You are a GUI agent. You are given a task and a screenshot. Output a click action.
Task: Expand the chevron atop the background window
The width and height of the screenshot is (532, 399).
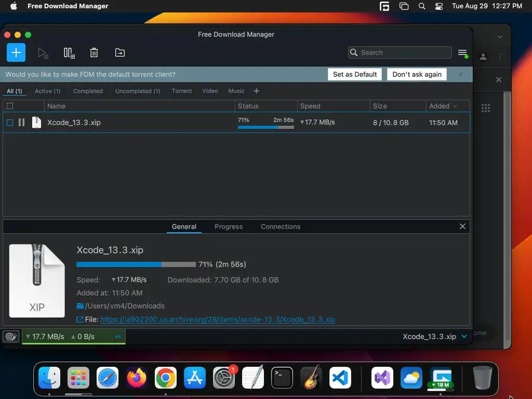coord(500,37)
